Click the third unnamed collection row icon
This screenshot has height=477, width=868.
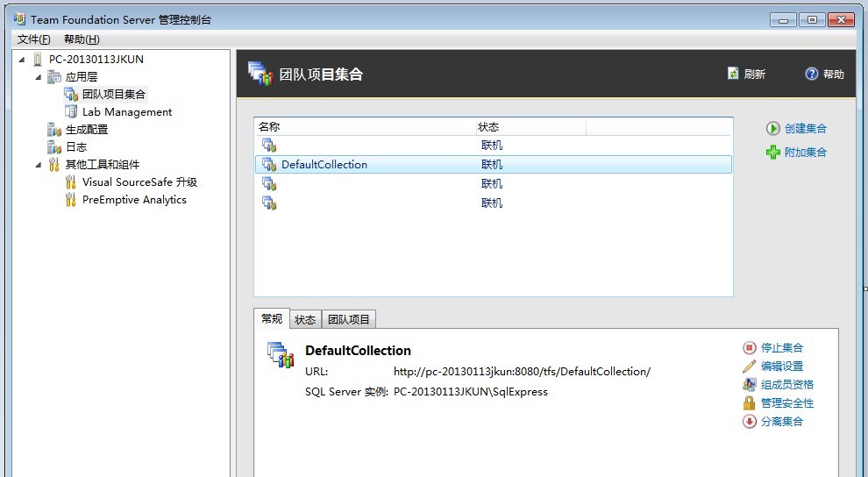[x=269, y=184]
